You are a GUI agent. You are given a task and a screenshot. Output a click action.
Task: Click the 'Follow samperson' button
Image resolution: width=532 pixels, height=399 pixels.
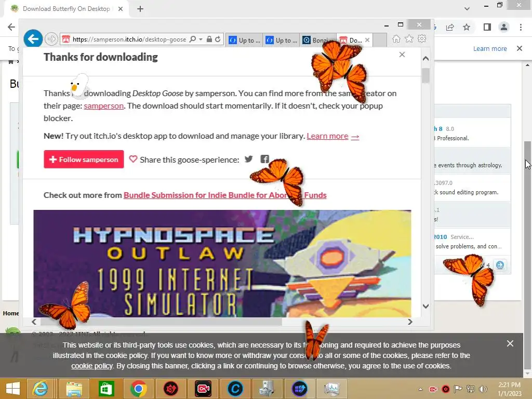coord(84,159)
